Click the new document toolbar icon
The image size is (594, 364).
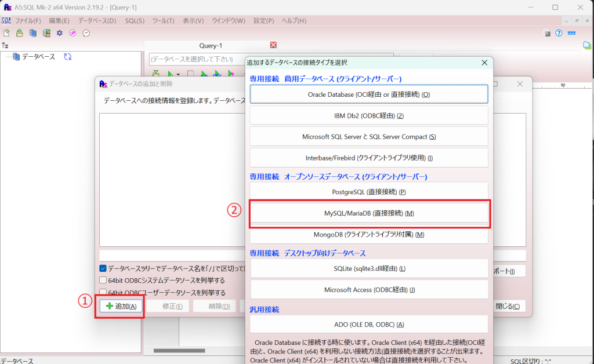(x=6, y=33)
